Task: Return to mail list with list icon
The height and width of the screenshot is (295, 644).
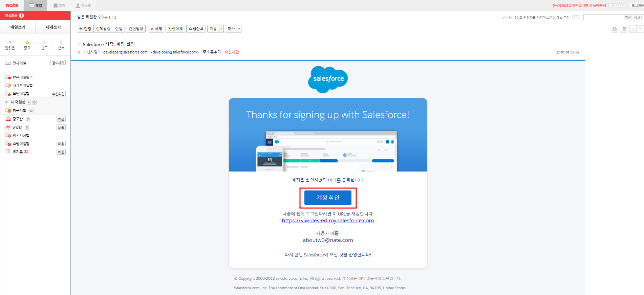Action: coord(624,29)
